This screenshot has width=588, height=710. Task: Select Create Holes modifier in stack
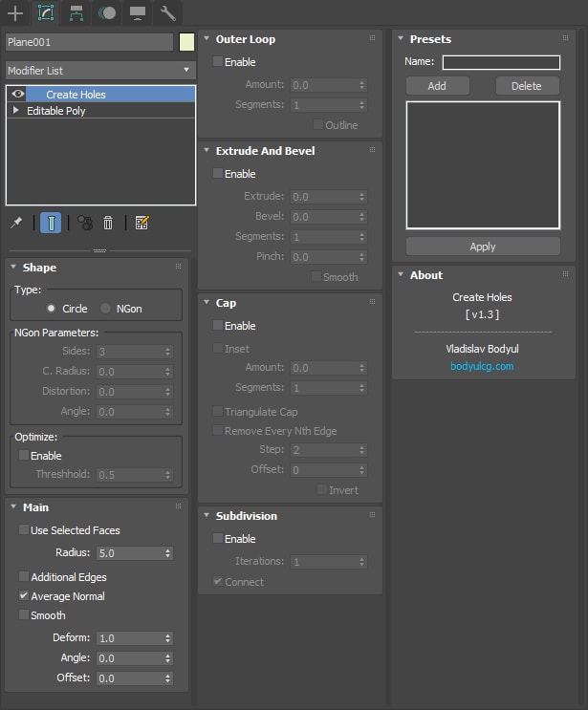tap(111, 95)
